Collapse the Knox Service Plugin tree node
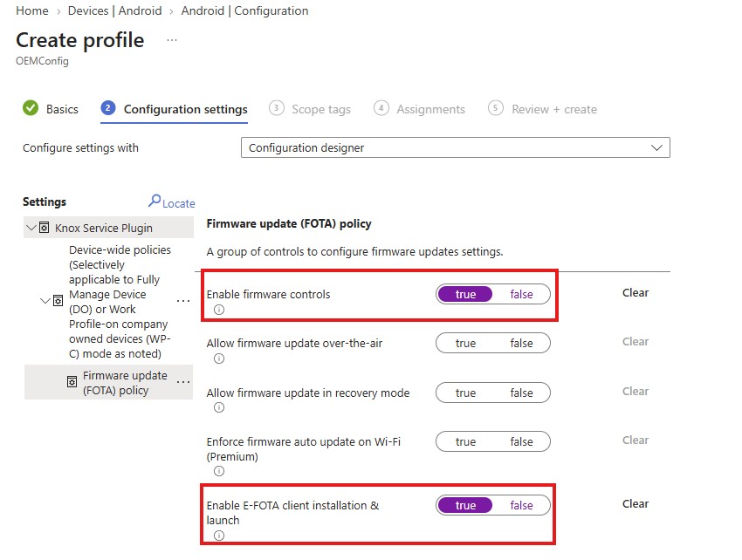This screenshot has width=742, height=560. [31, 228]
